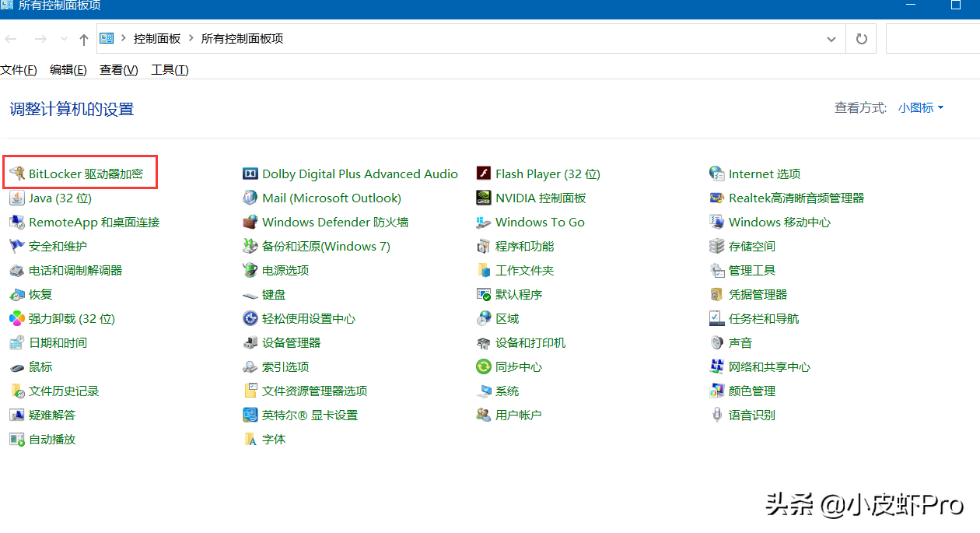Click the 设备管理器 icon
Image resolution: width=980 pixels, height=533 pixels.
(x=250, y=342)
